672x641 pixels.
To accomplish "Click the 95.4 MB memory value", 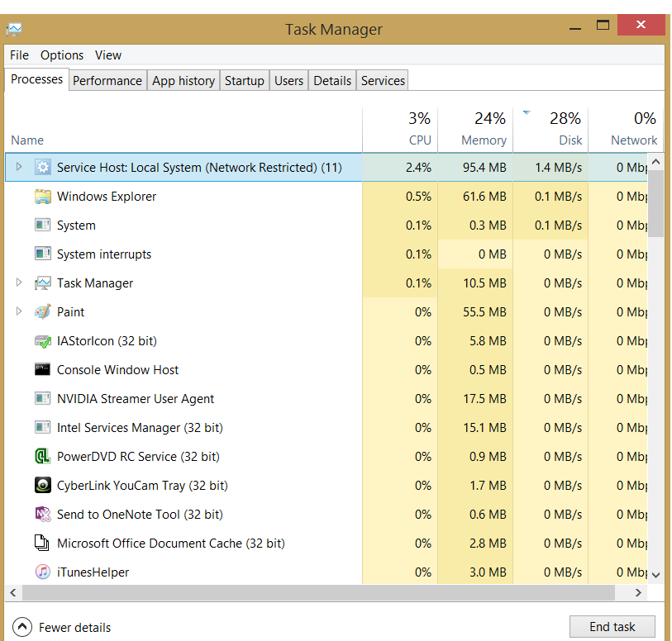I will 484,168.
